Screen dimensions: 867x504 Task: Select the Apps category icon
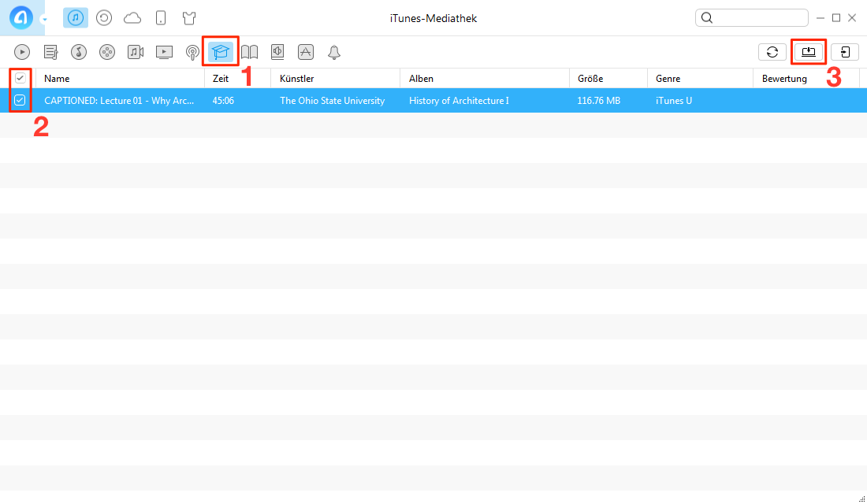(306, 52)
